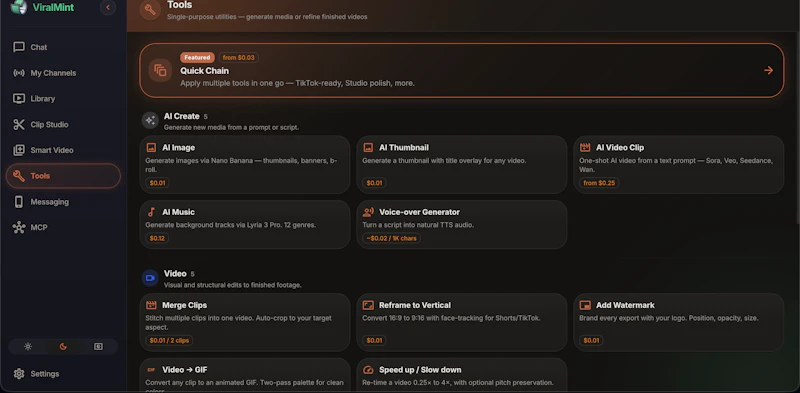The width and height of the screenshot is (800, 393).
Task: Click the Tools wrench icon in sidebar
Action: click(19, 176)
